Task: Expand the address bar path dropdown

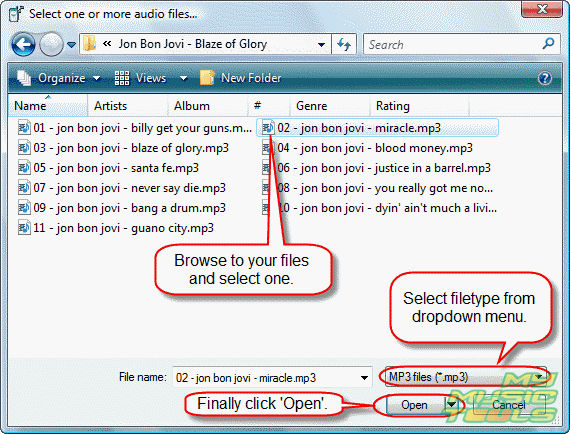Action: click(x=321, y=45)
